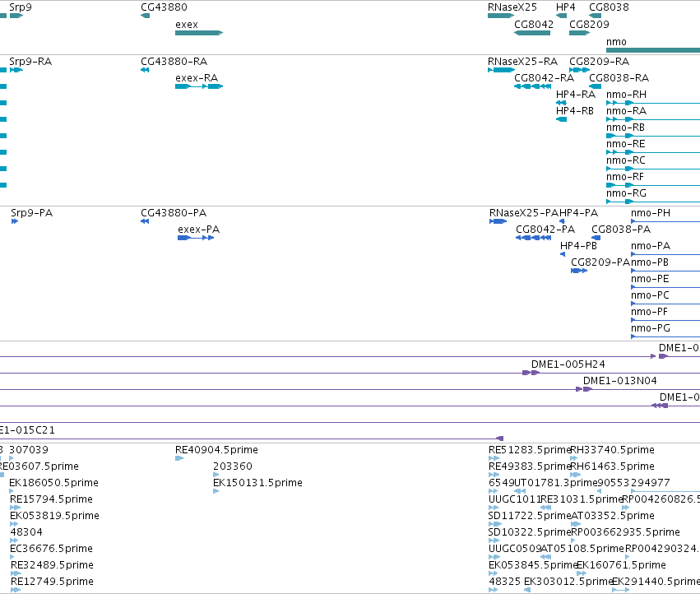Image resolution: width=700 pixels, height=594 pixels.
Task: Click BAC label 'DME1-005H24'
Action: 568,364
